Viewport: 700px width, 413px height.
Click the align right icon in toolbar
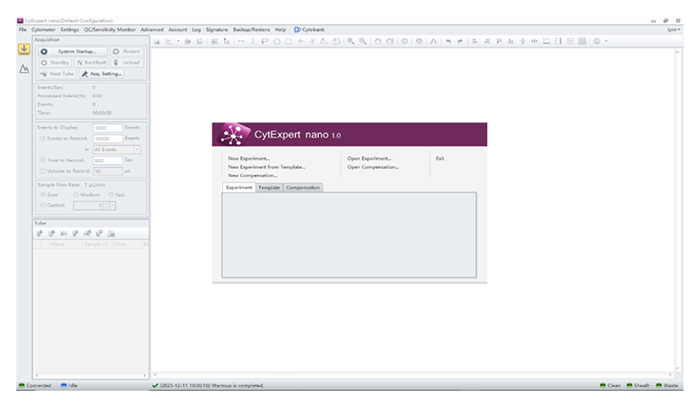[487, 42]
